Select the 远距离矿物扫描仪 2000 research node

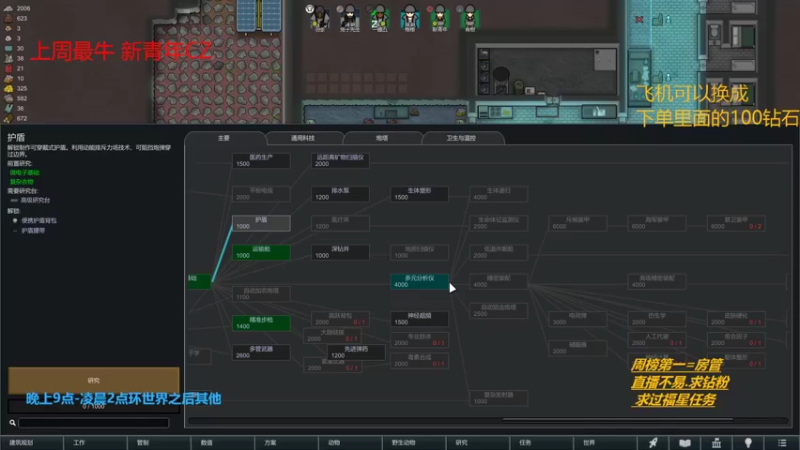tap(340, 161)
